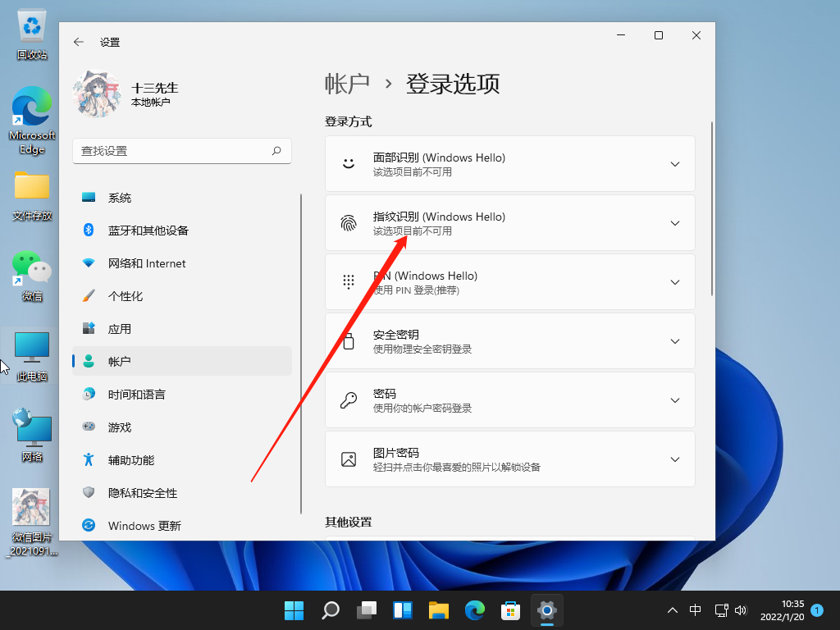The width and height of the screenshot is (840, 630).
Task: Expand the PIN (Windows Hello) option
Action: (x=675, y=282)
